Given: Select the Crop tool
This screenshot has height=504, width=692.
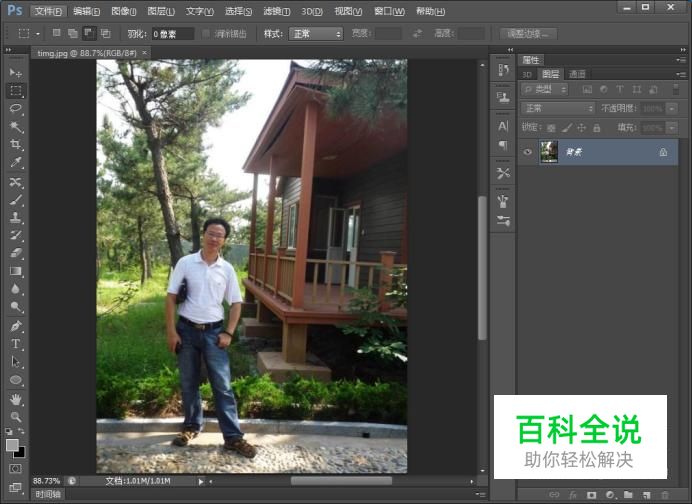Looking at the screenshot, I should click(16, 144).
